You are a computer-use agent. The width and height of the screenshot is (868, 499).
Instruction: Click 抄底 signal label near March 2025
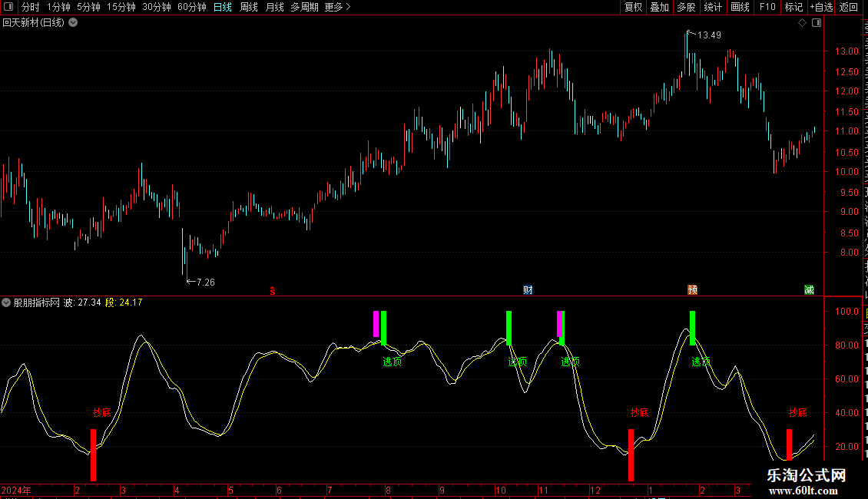click(797, 413)
